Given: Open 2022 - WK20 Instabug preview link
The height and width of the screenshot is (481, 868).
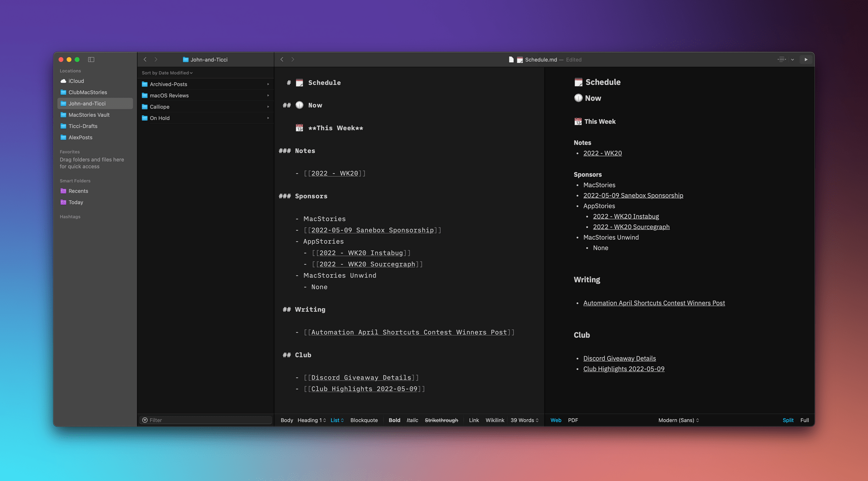Looking at the screenshot, I should [626, 216].
